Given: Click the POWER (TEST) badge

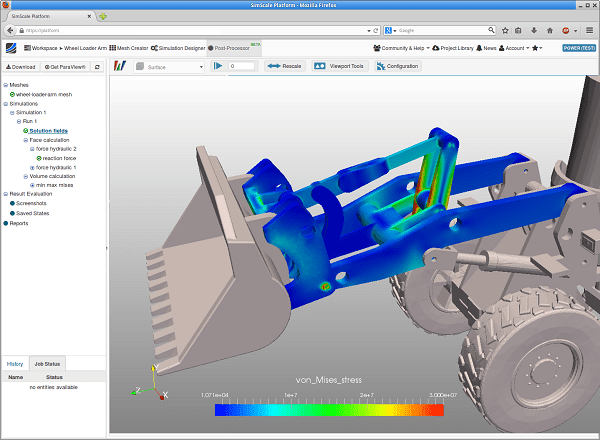Looking at the screenshot, I should [x=579, y=48].
